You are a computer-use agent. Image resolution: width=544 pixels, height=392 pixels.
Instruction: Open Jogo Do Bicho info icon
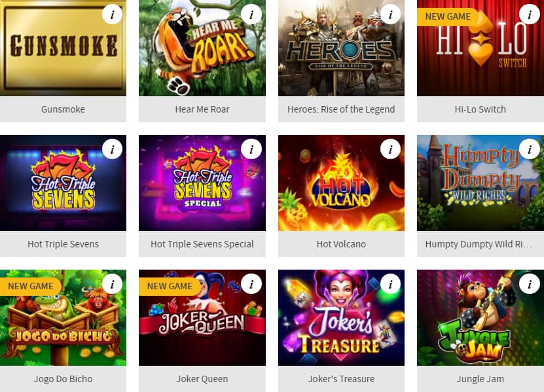(x=112, y=284)
